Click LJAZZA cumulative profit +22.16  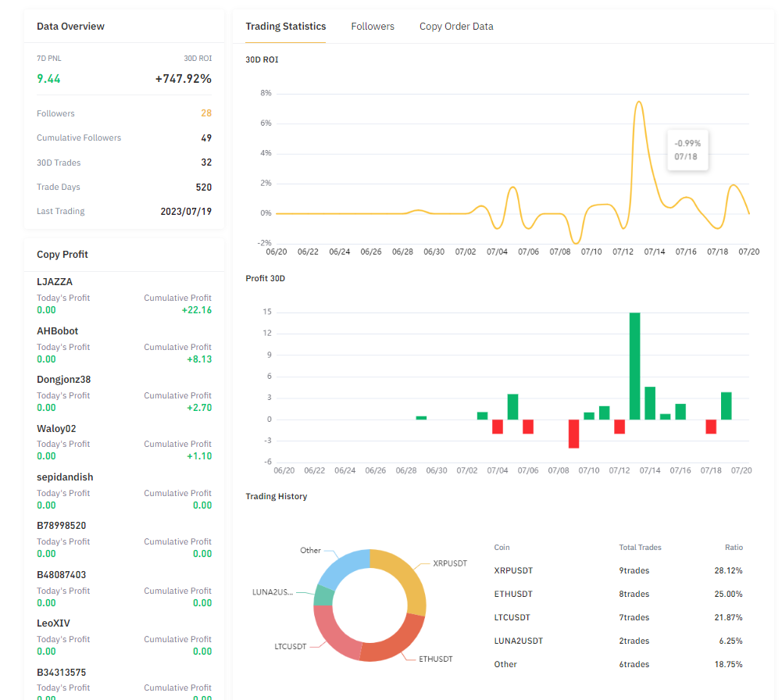tap(197, 310)
